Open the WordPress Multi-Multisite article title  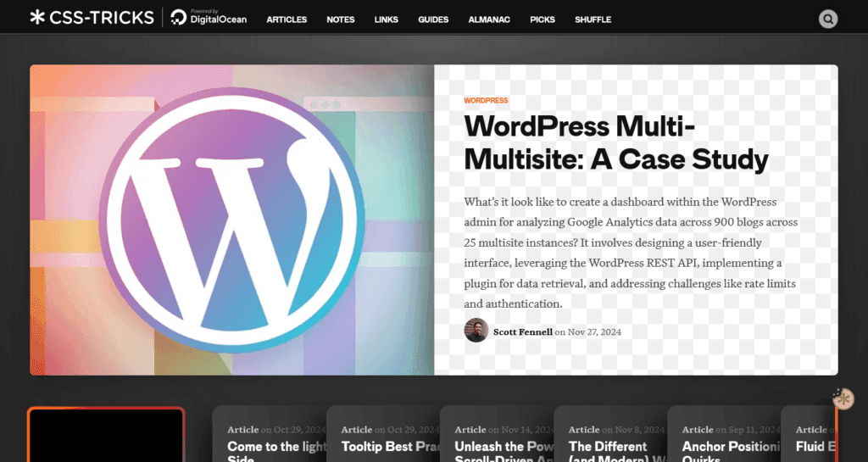[616, 142]
